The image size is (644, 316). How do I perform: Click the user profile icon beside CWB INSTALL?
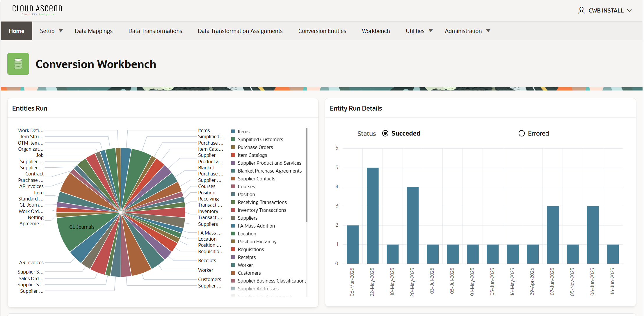[x=581, y=10]
